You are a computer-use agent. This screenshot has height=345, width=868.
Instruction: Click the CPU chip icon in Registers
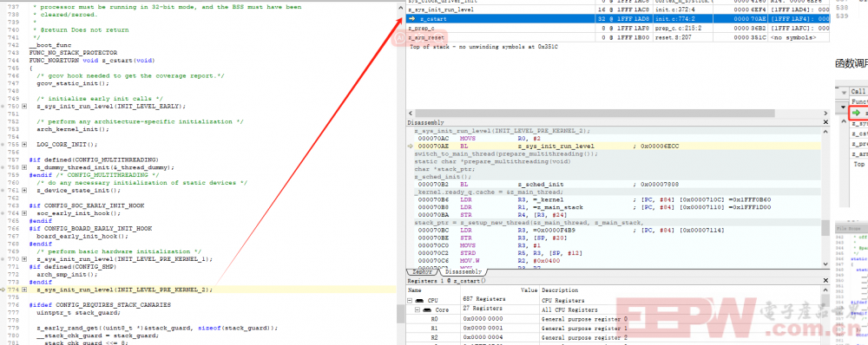tap(419, 300)
